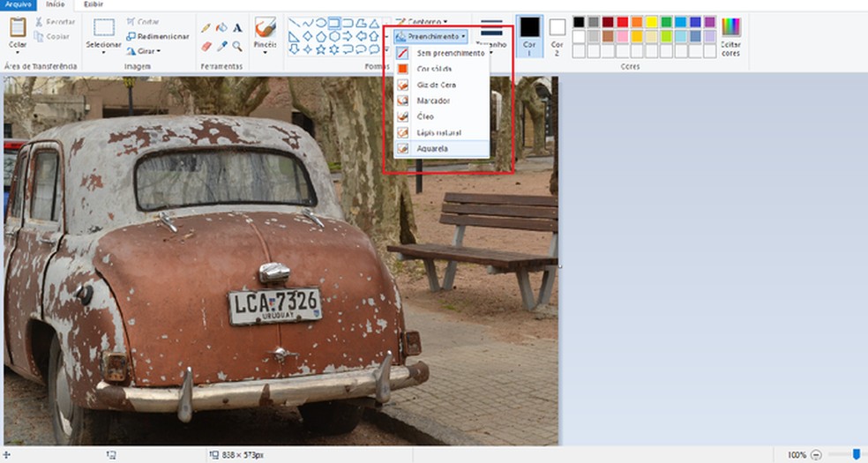Viewport: 868px width, 463px height.
Task: Select the Magnifier tool
Action: [237, 47]
